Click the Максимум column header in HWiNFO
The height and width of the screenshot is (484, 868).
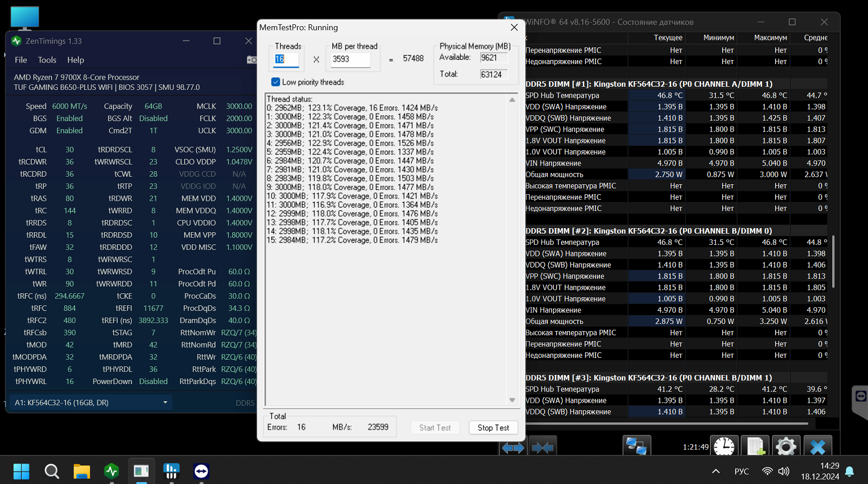coord(770,38)
